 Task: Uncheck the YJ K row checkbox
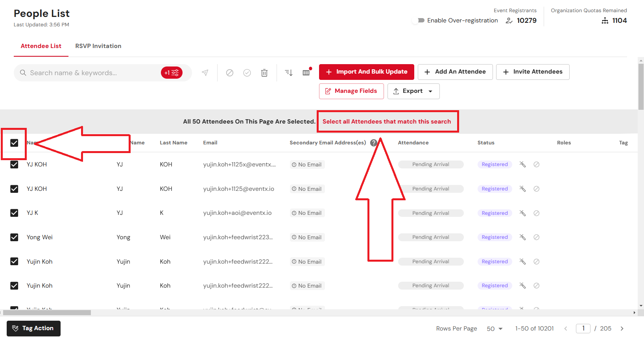point(14,213)
